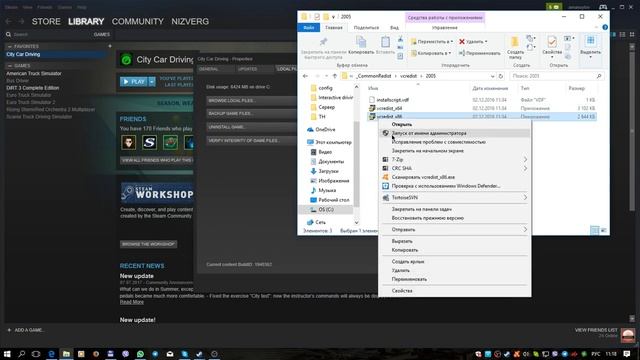The image size is (640, 360).
Task: Open WhatsApp from the taskbar
Action: coord(140,354)
